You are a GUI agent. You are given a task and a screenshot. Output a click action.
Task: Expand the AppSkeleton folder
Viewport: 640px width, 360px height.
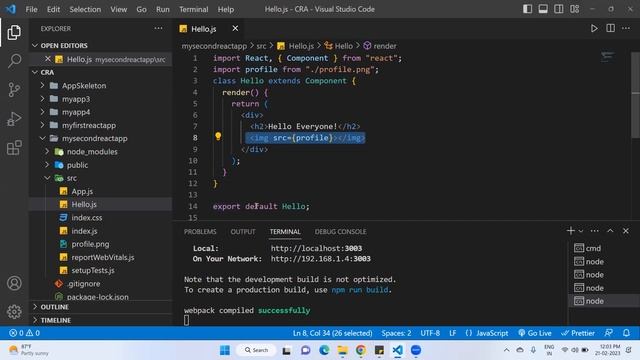tap(42, 85)
